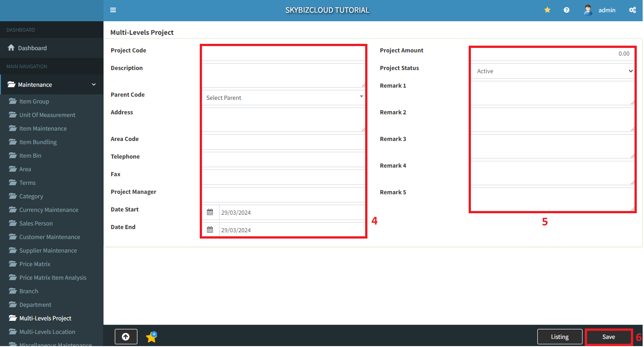Open the Date End calendar icon

pyautogui.click(x=210, y=230)
